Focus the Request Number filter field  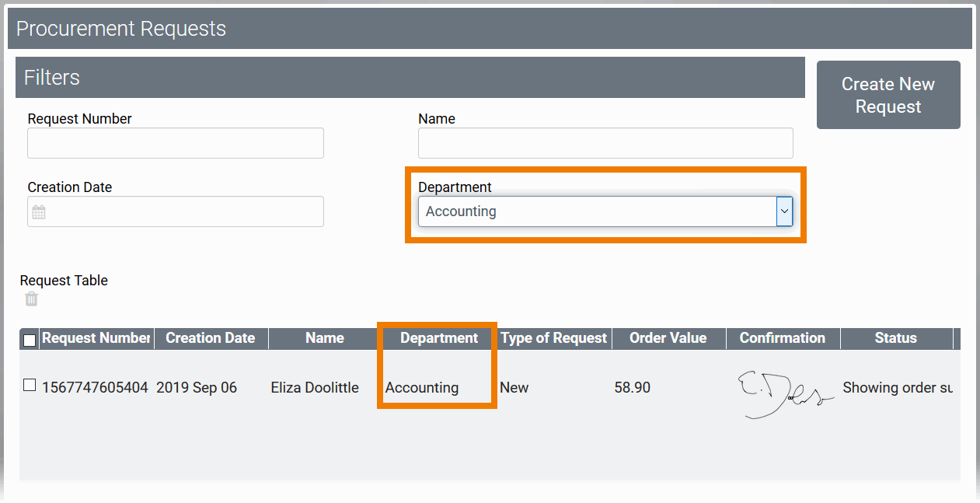point(176,143)
